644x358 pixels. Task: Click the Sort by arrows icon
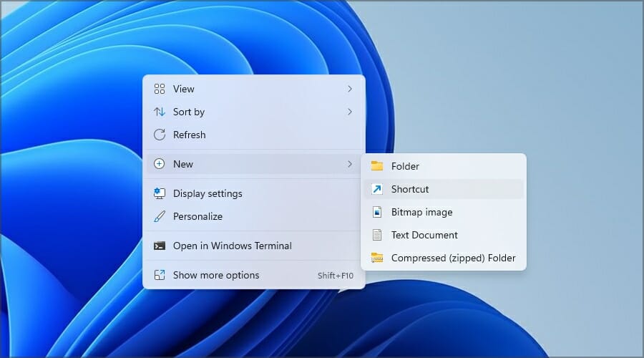160,112
